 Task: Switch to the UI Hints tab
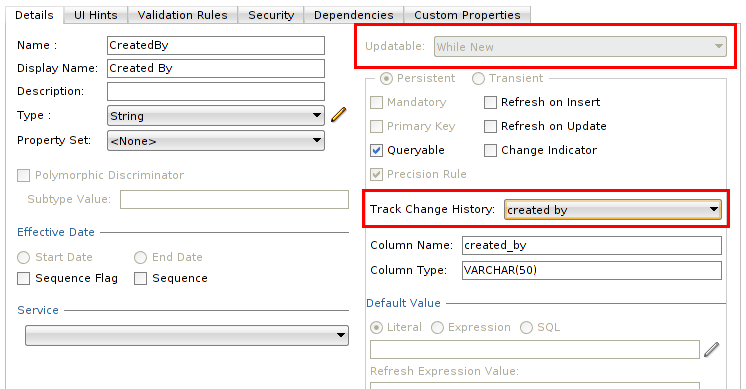point(96,15)
